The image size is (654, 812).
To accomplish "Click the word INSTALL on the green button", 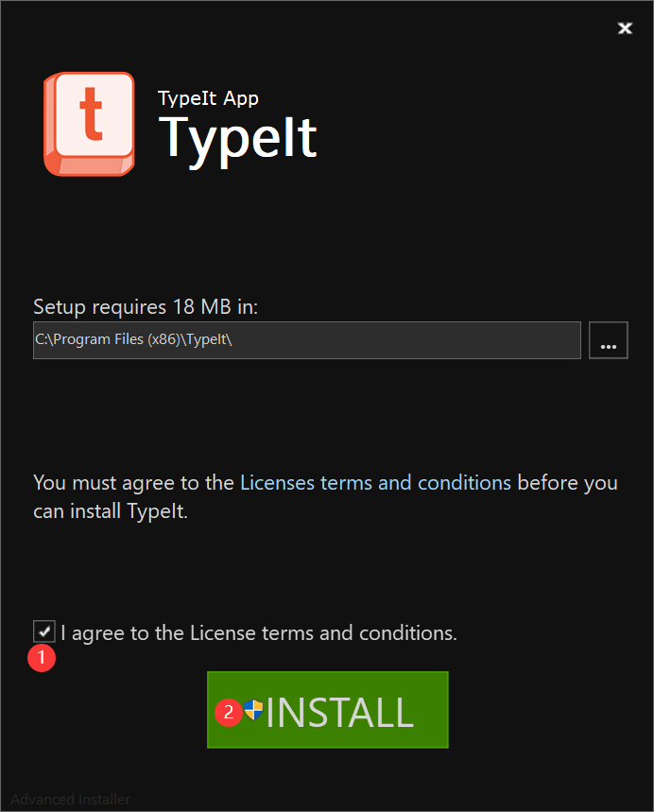I will (339, 713).
